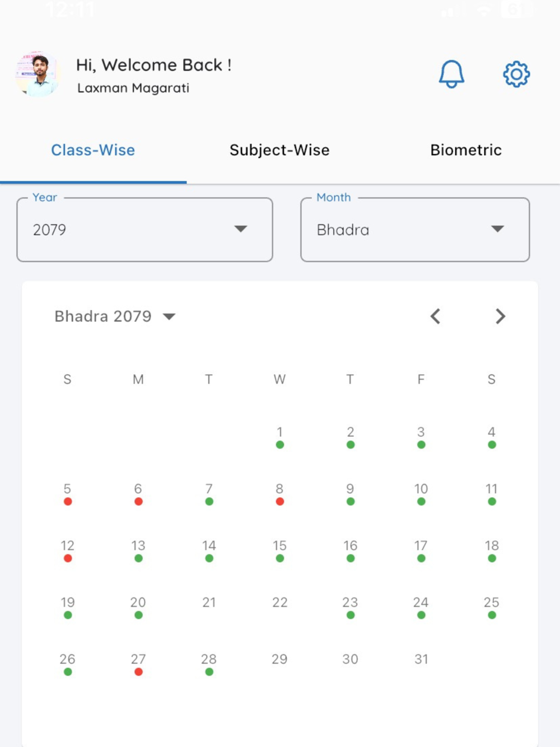Switch to the Subject-Wise tab
Viewport: 560px width, 747px height.
(x=279, y=150)
